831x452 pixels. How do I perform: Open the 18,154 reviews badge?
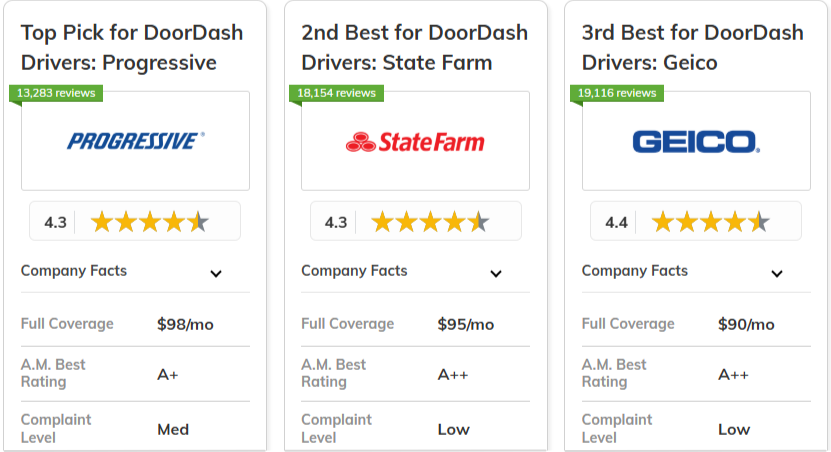[x=337, y=93]
